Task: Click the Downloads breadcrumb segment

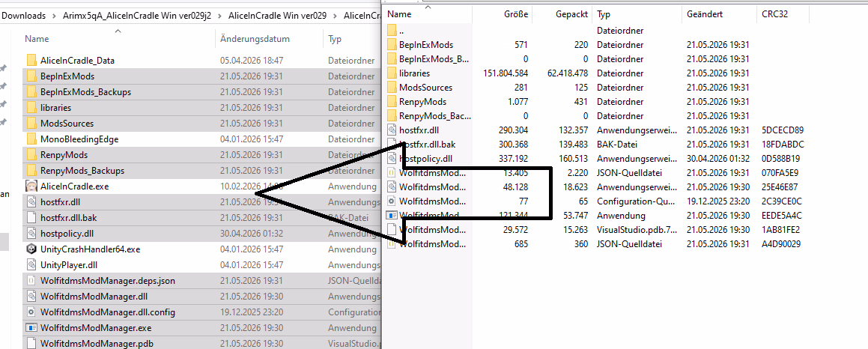Action: pyautogui.click(x=23, y=16)
